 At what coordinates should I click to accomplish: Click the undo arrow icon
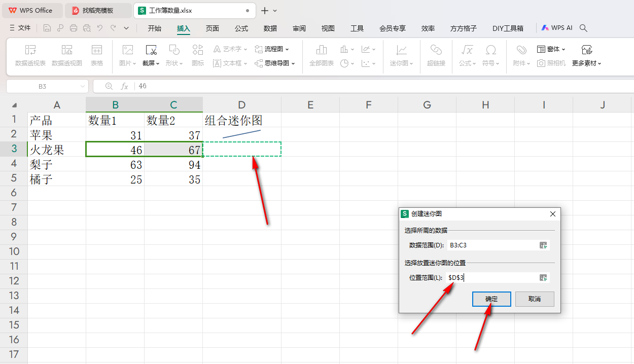(100, 28)
